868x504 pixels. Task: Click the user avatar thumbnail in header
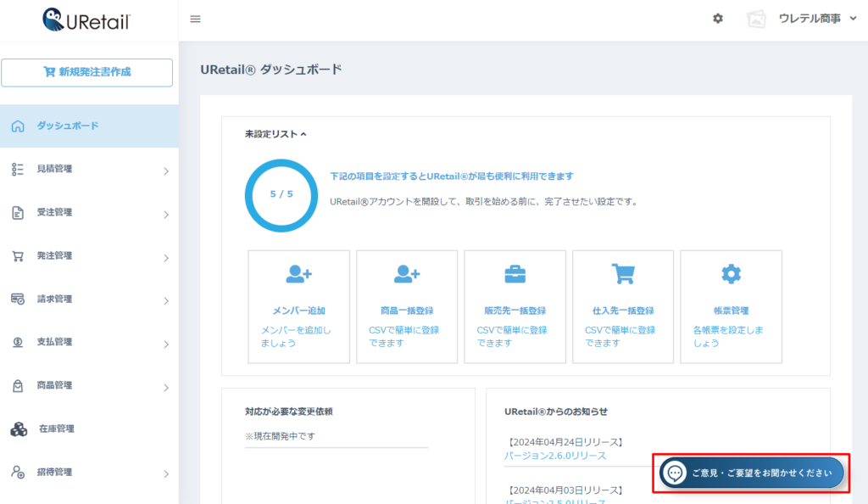[x=756, y=19]
